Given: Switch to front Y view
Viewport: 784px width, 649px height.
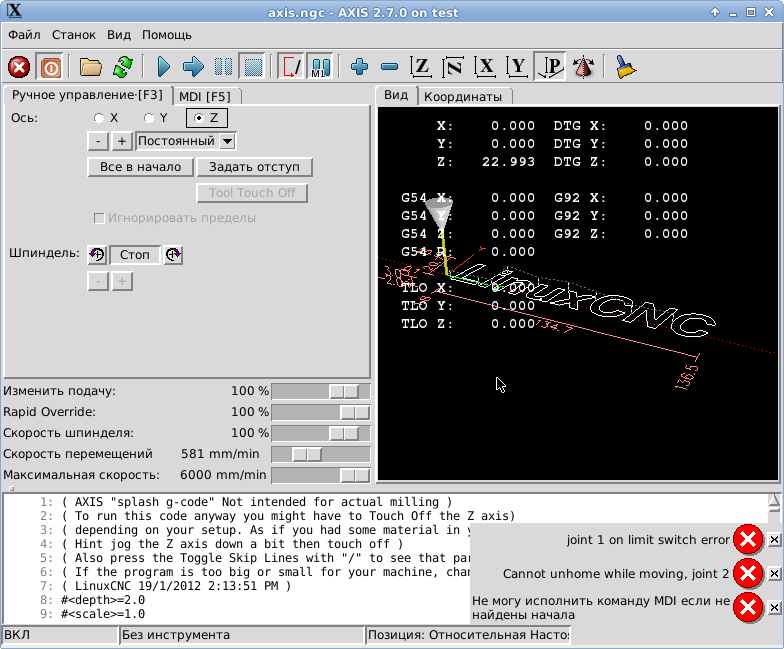Looking at the screenshot, I should point(518,67).
